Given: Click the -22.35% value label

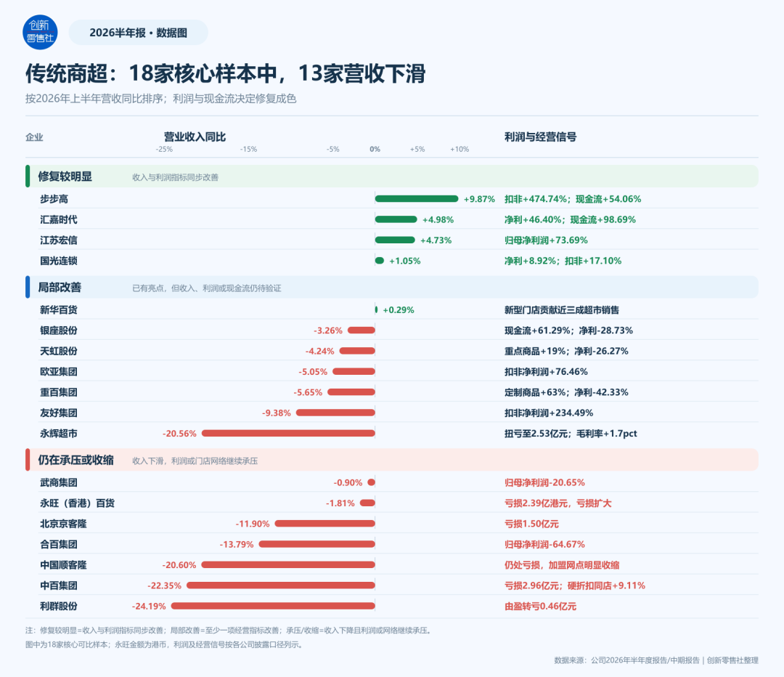Looking at the screenshot, I should coord(165,585).
